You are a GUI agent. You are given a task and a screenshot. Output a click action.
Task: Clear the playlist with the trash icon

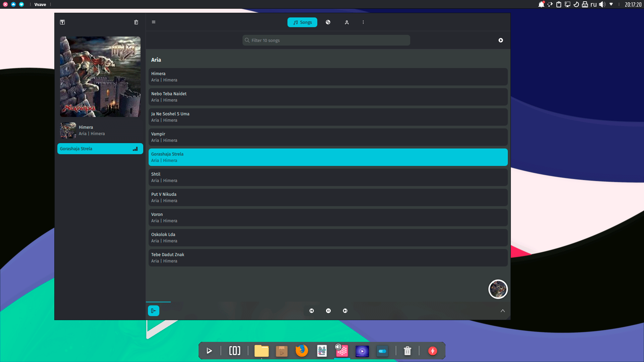(x=136, y=22)
